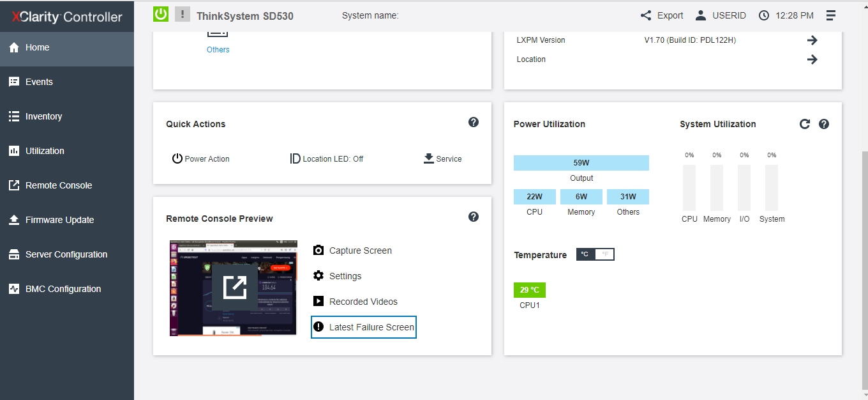Click the green power status indicator in header
This screenshot has height=400, width=868.
click(160, 13)
